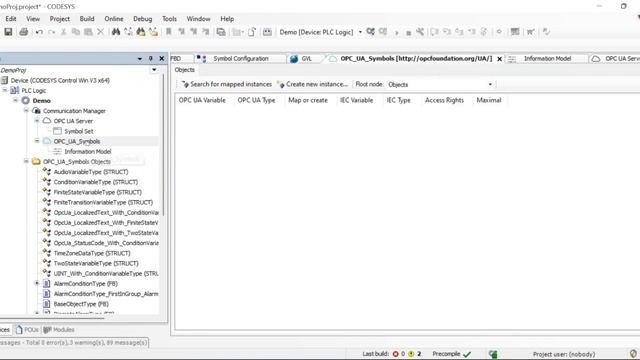This screenshot has height=360, width=640.
Task: Open the Tools menu
Action: coord(169,19)
